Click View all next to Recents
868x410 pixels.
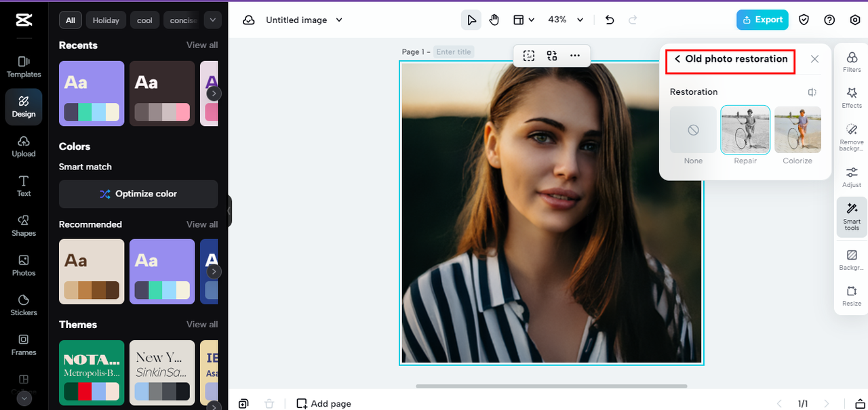[x=202, y=45]
